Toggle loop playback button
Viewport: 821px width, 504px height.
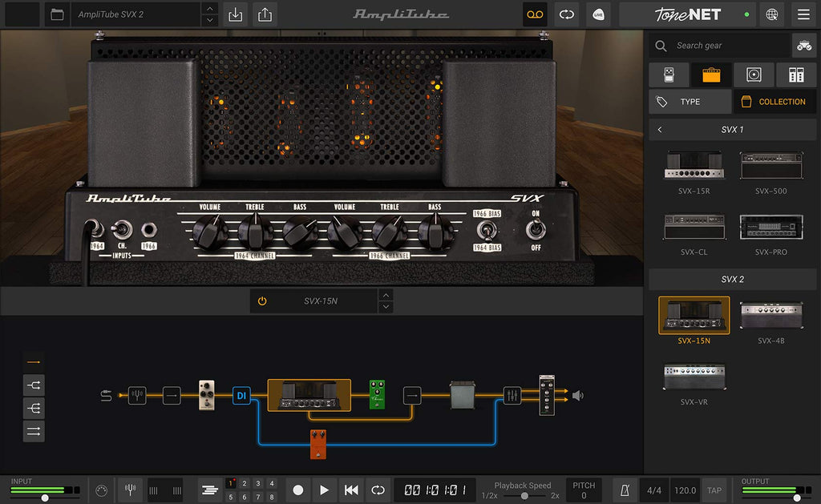[x=378, y=490]
